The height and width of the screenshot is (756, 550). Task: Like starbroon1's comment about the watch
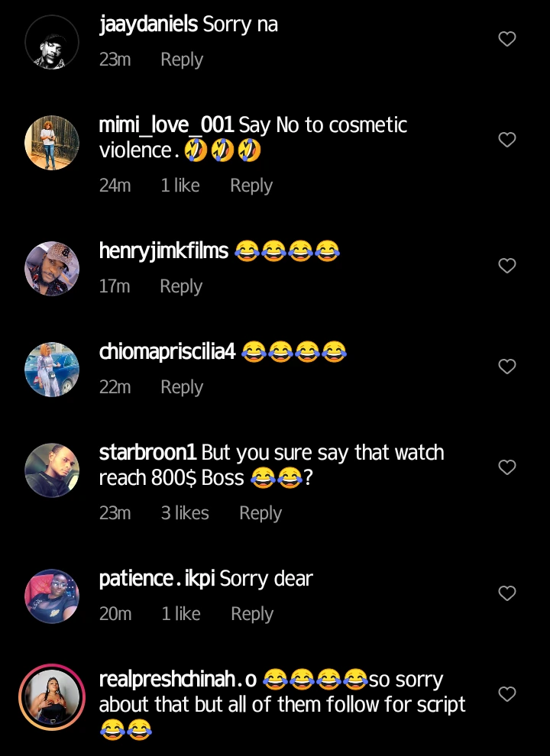507,467
